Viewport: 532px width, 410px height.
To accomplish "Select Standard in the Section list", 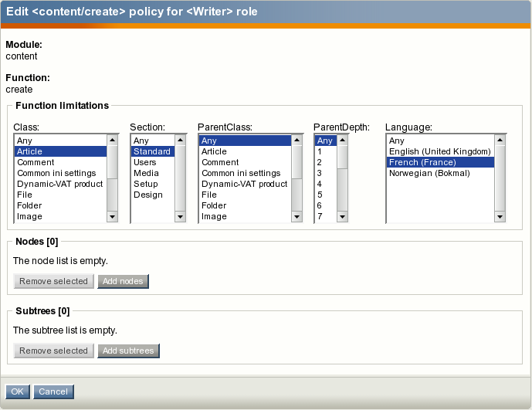I will pos(153,151).
